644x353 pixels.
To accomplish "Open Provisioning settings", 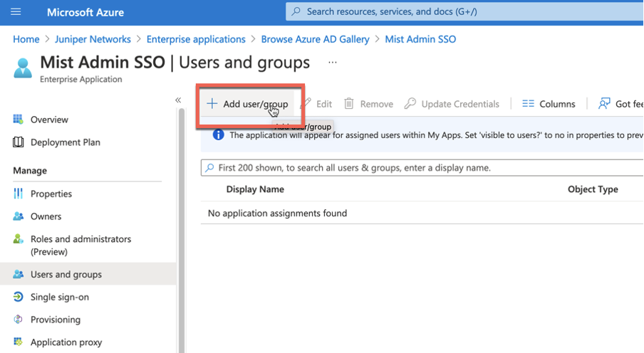I will (x=55, y=320).
